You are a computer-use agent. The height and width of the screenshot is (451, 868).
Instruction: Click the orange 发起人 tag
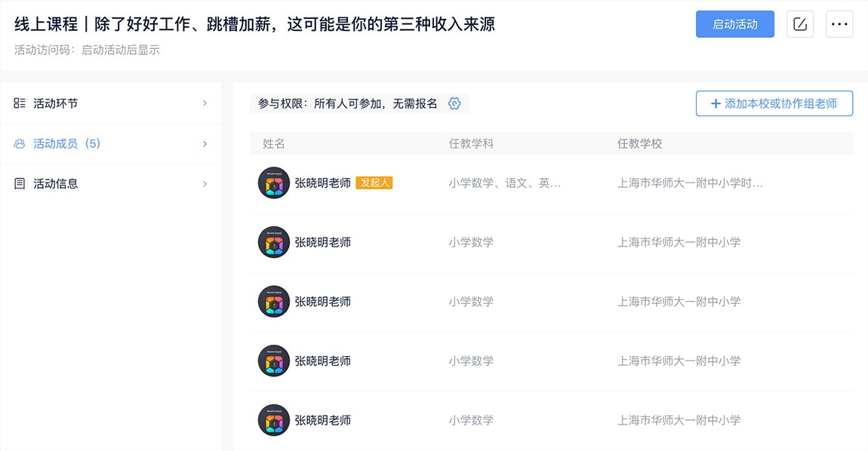[374, 183]
